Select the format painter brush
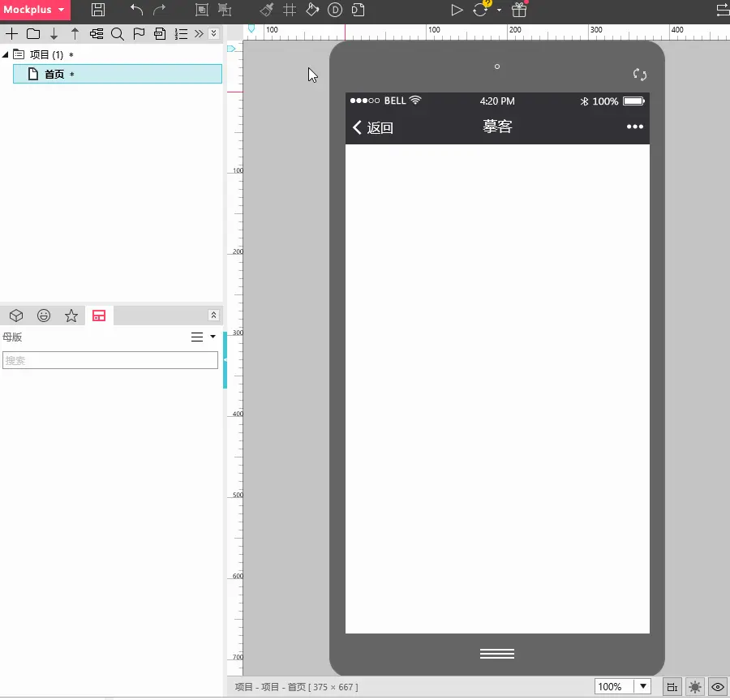 point(266,10)
